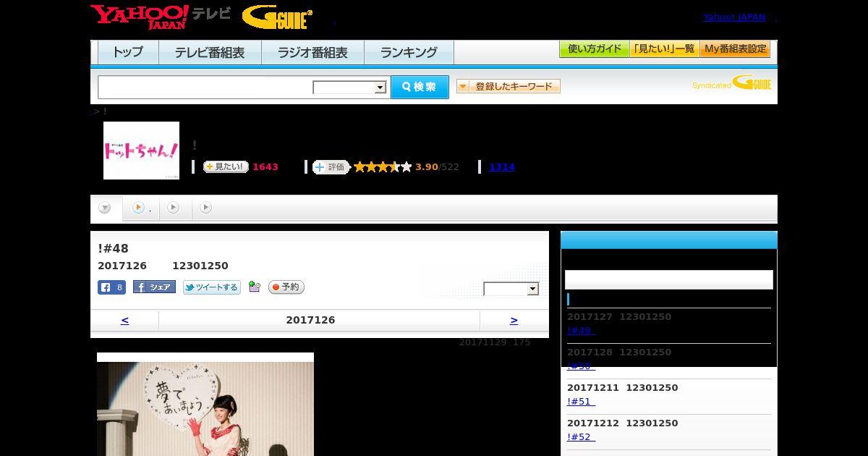Viewport: 868px width, 456px height.
Task: Open the !#49 episode link
Action: coord(581,331)
